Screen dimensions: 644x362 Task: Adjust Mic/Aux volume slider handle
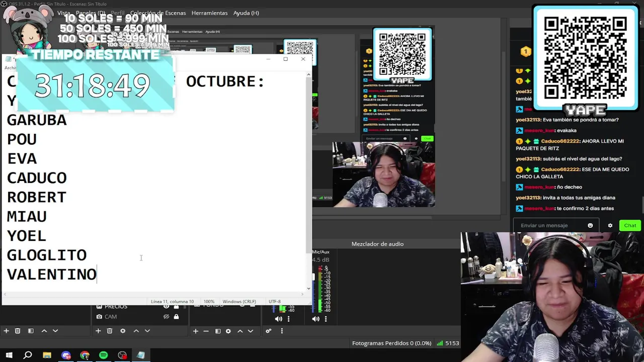(x=313, y=277)
